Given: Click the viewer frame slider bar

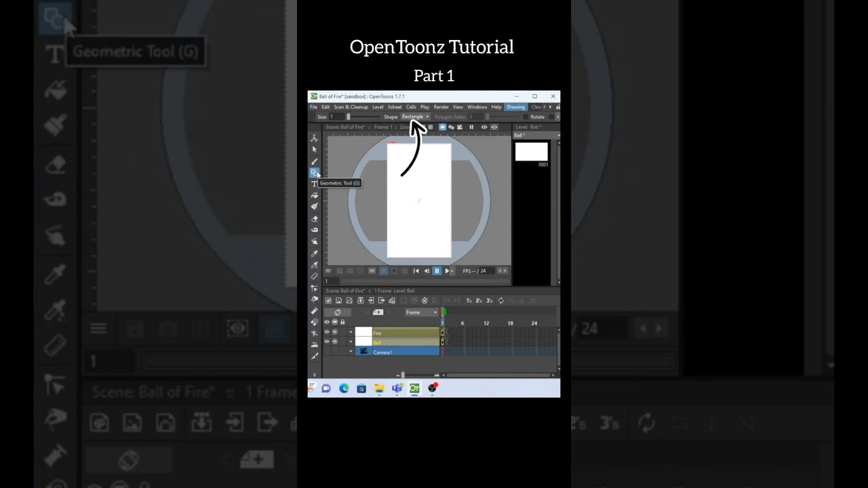Looking at the screenshot, I should pyautogui.click(x=425, y=281).
